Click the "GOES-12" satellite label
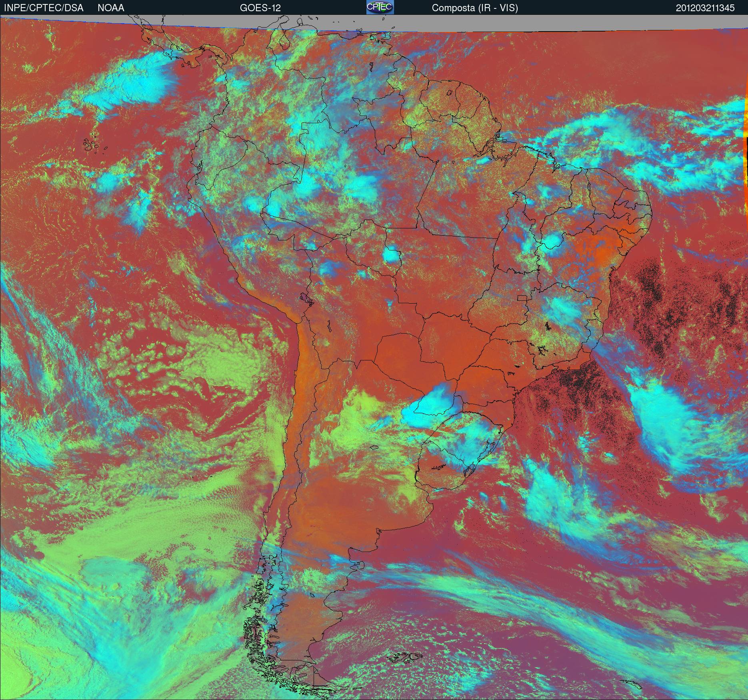 260,8
